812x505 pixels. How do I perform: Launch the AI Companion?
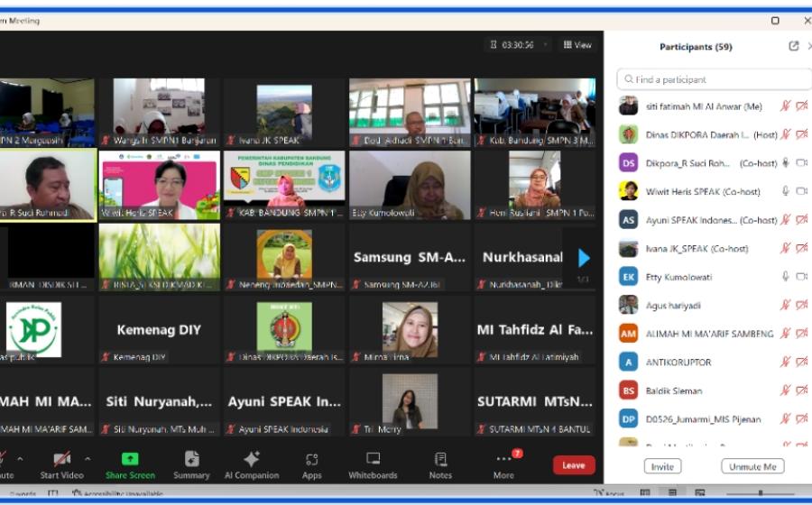[252, 459]
